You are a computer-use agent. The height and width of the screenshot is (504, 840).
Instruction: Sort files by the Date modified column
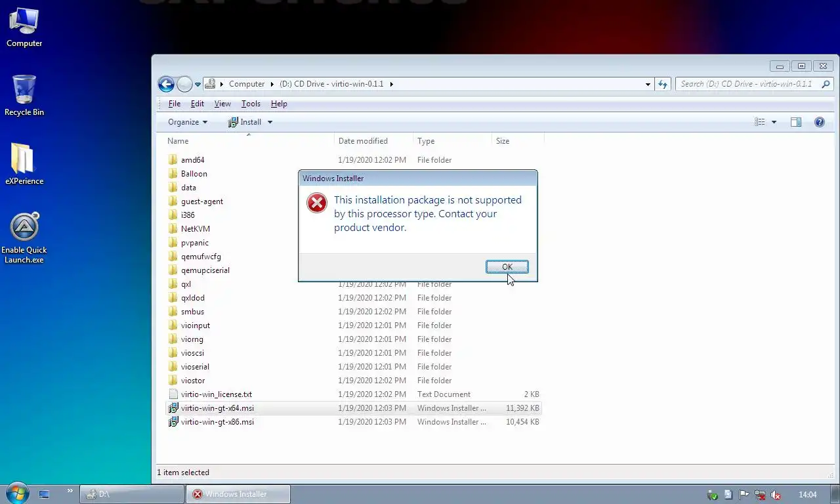click(363, 141)
